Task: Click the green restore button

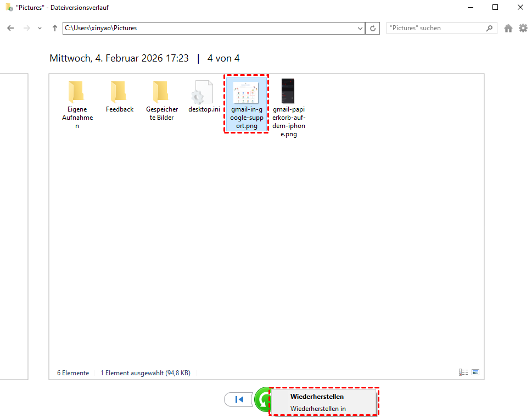Action: [261, 399]
